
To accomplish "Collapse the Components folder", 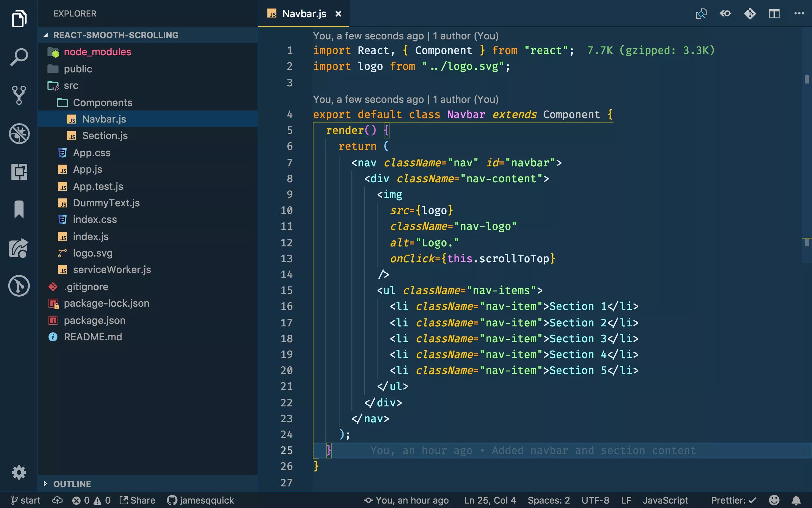I will tap(147, 102).
